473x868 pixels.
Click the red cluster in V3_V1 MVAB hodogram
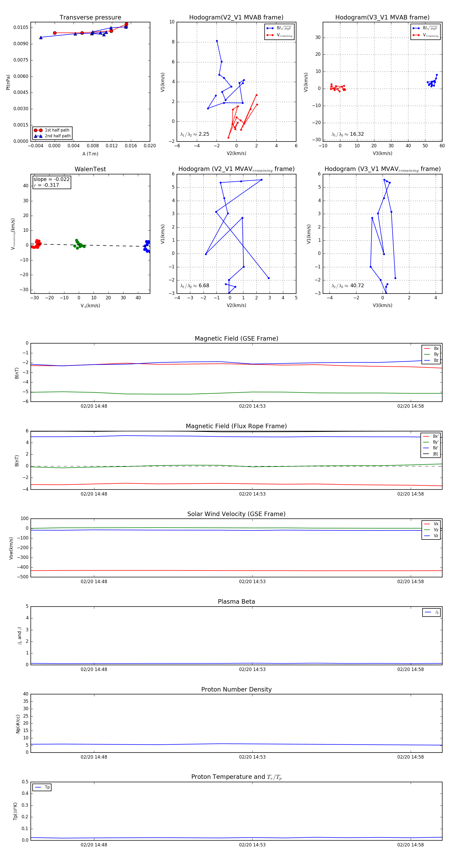point(338,88)
